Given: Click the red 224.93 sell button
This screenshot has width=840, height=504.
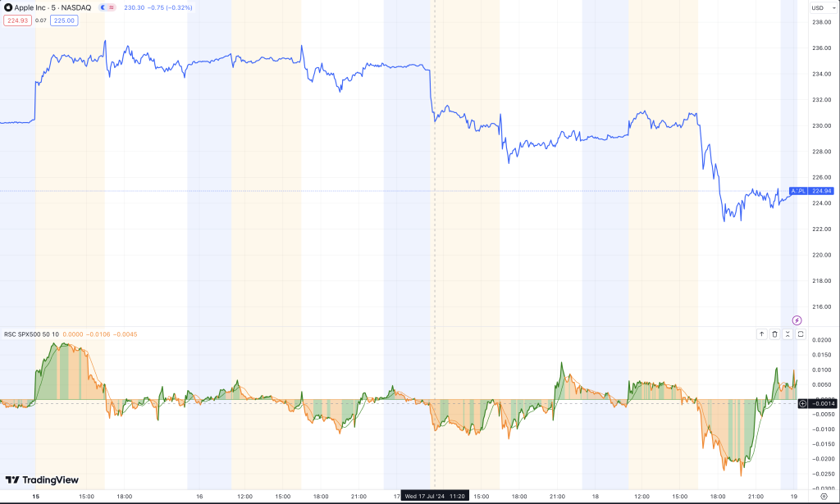Looking at the screenshot, I should [17, 20].
